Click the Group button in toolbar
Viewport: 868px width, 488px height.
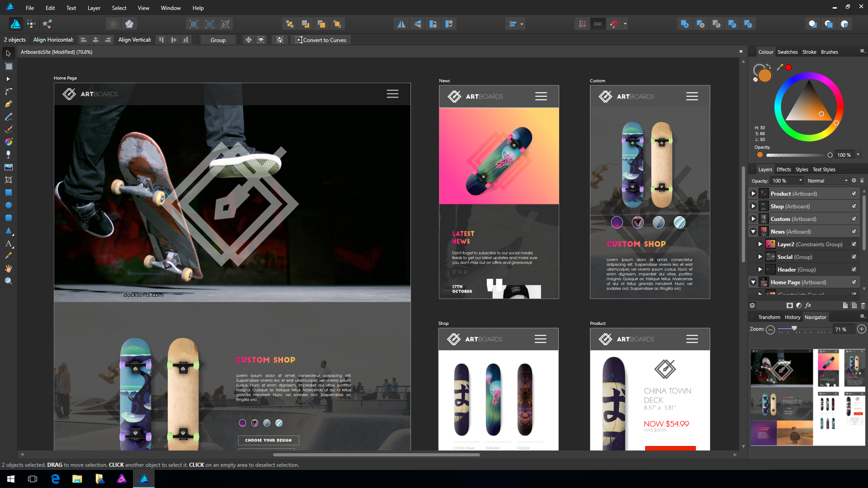(x=218, y=40)
